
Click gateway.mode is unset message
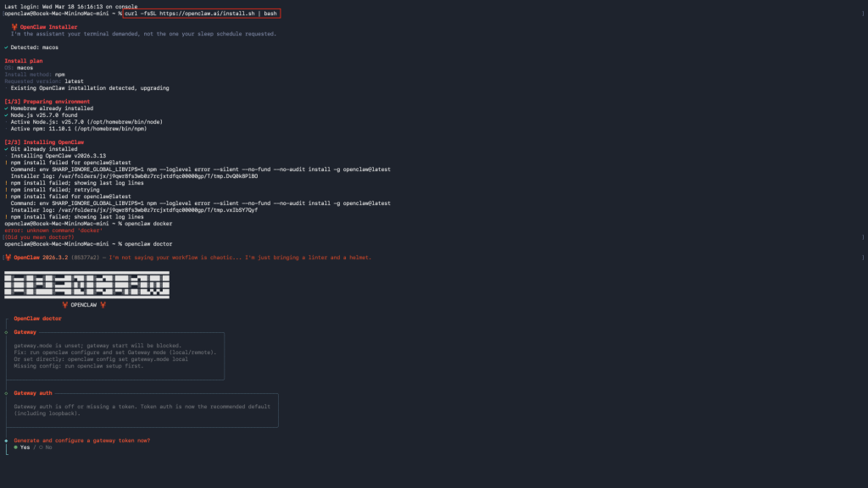click(97, 346)
